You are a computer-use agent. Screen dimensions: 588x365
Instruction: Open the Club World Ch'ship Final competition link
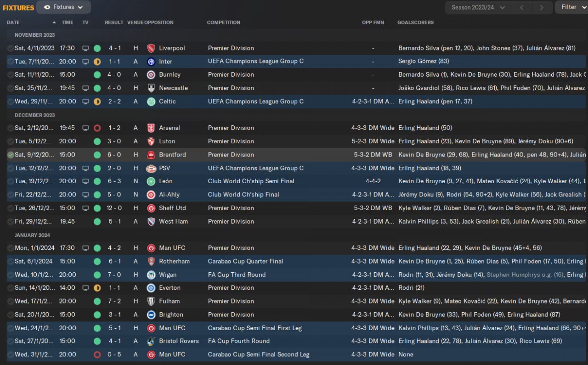(243, 195)
